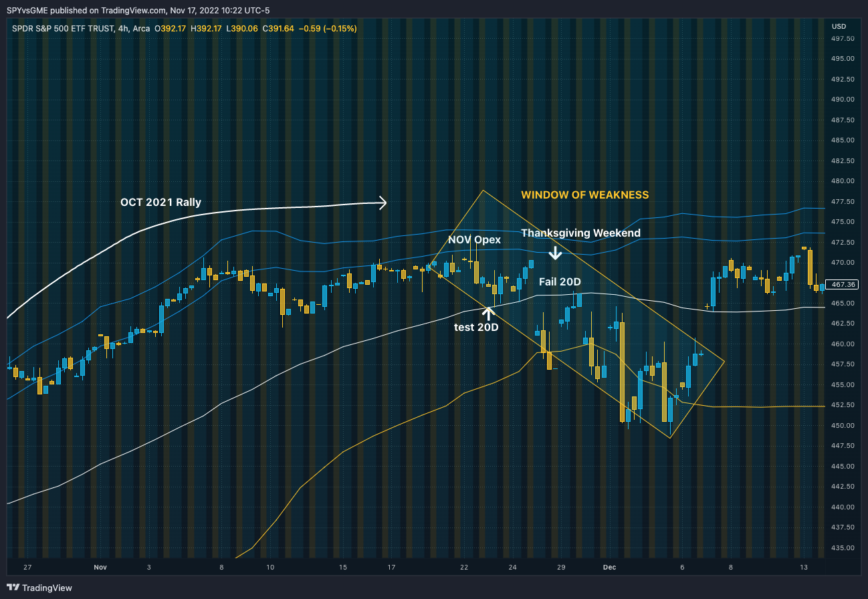Click date 29 on the time axis
The width and height of the screenshot is (868, 599).
561,568
